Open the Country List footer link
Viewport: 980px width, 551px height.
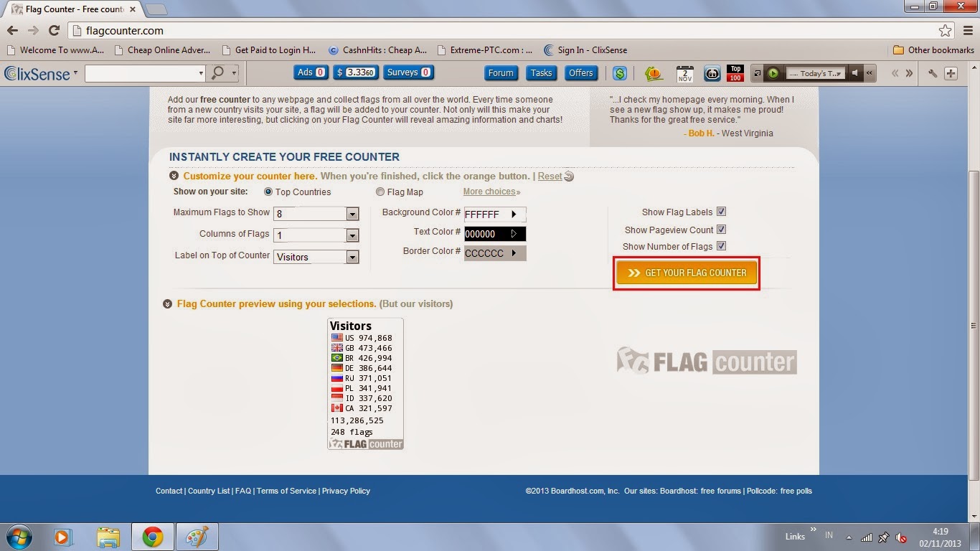coord(209,491)
